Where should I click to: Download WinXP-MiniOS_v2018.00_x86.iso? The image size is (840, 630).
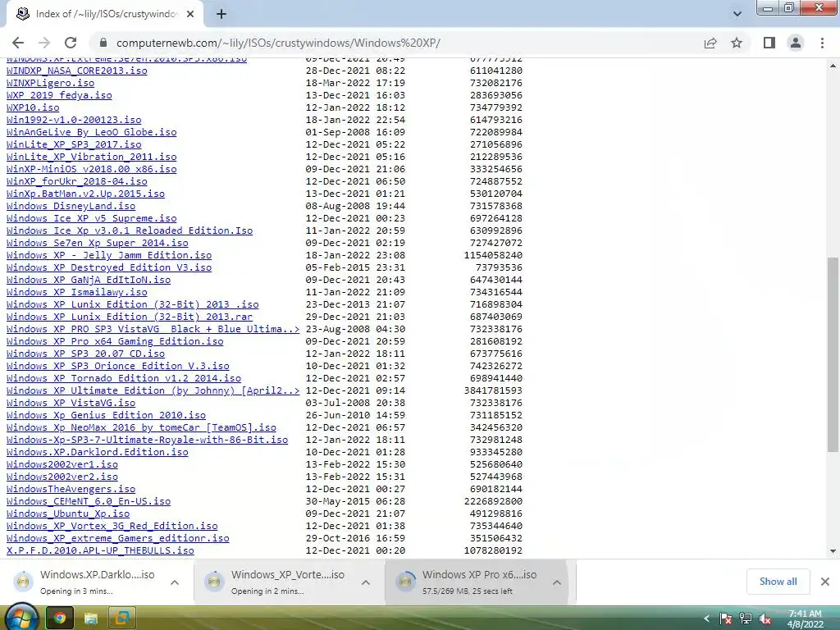pyautogui.click(x=92, y=169)
